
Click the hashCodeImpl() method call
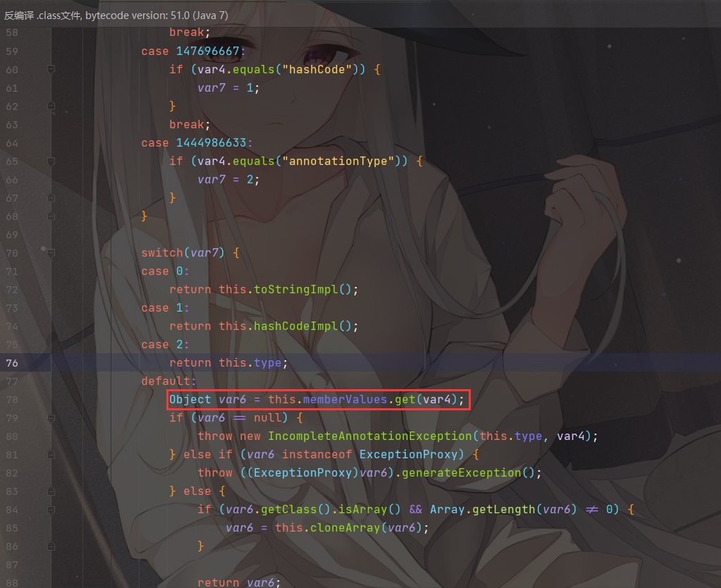[x=302, y=326]
